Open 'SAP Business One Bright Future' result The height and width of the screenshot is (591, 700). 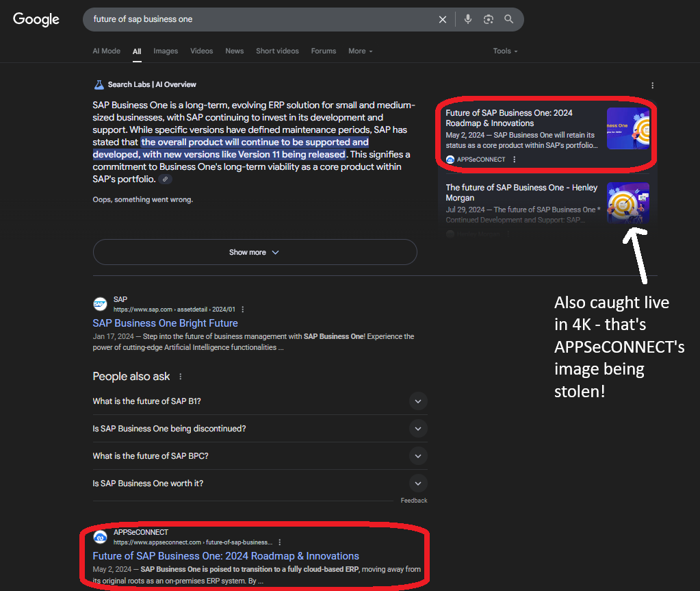165,323
